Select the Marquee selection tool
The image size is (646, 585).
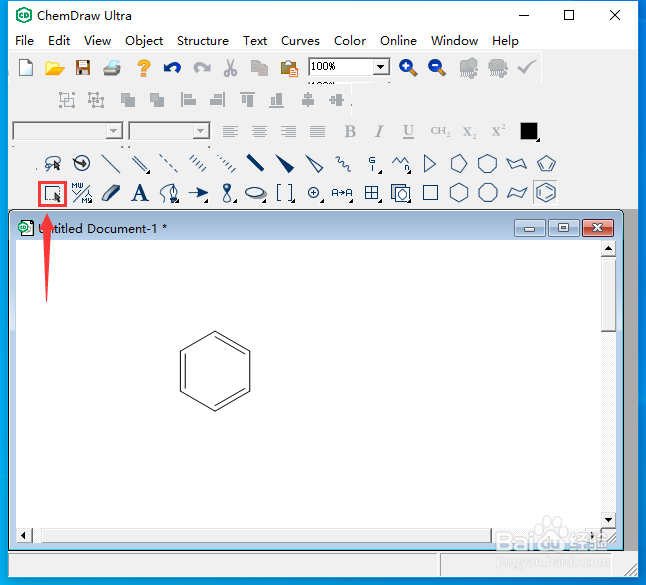tap(53, 194)
